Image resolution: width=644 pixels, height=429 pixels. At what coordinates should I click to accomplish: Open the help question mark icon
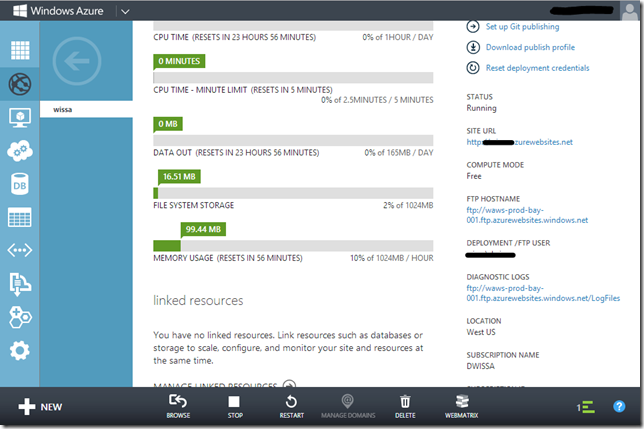point(619,406)
